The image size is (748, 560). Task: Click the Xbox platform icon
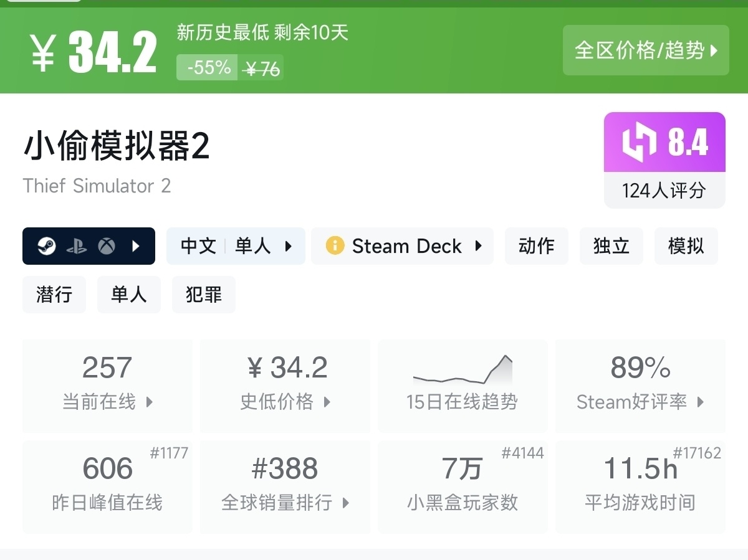(x=107, y=247)
